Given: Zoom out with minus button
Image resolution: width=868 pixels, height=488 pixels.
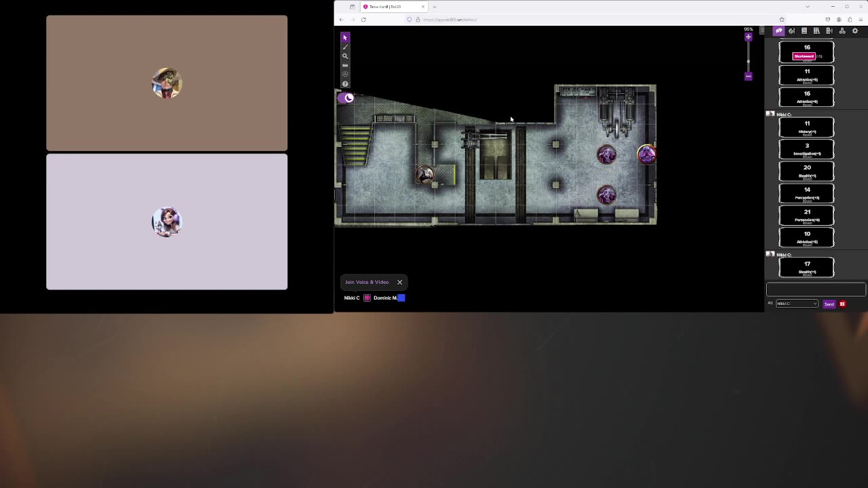Looking at the screenshot, I should point(748,77).
